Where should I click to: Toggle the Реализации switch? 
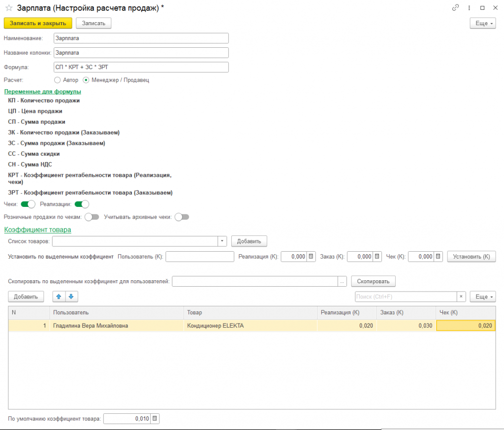tap(82, 204)
